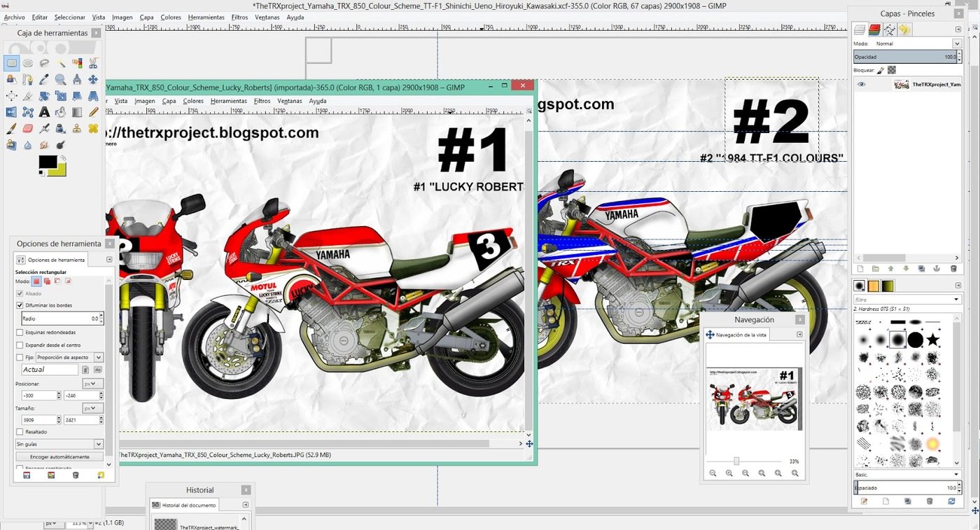The width and height of the screenshot is (980, 530).
Task: Open the 'Historial del documento' tab
Action: [x=185, y=504]
